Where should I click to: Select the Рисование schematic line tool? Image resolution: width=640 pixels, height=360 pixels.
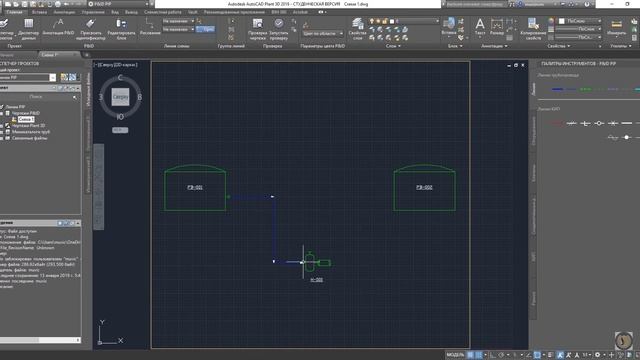pos(150,27)
